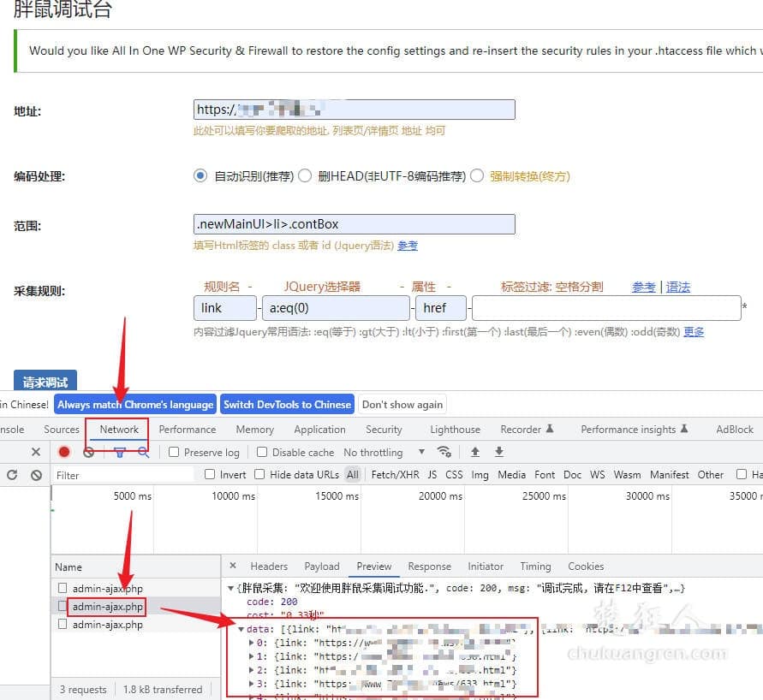The height and width of the screenshot is (700, 763).
Task: Switch to the Performance tab
Action: point(187,430)
